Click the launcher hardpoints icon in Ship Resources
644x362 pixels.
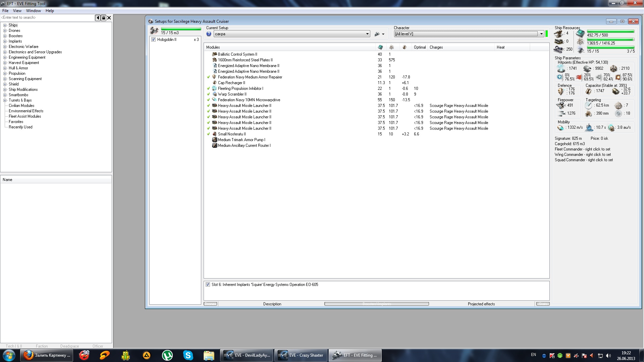pos(558,41)
